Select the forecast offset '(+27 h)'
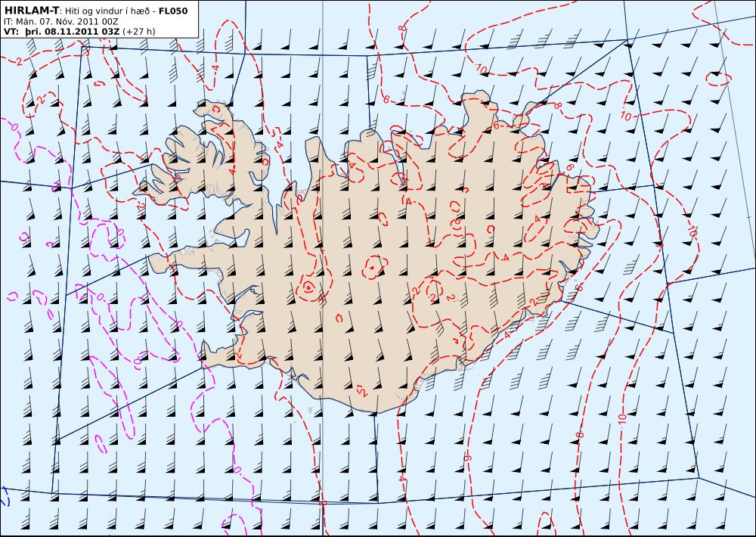756x537 pixels. pyautogui.click(x=139, y=32)
